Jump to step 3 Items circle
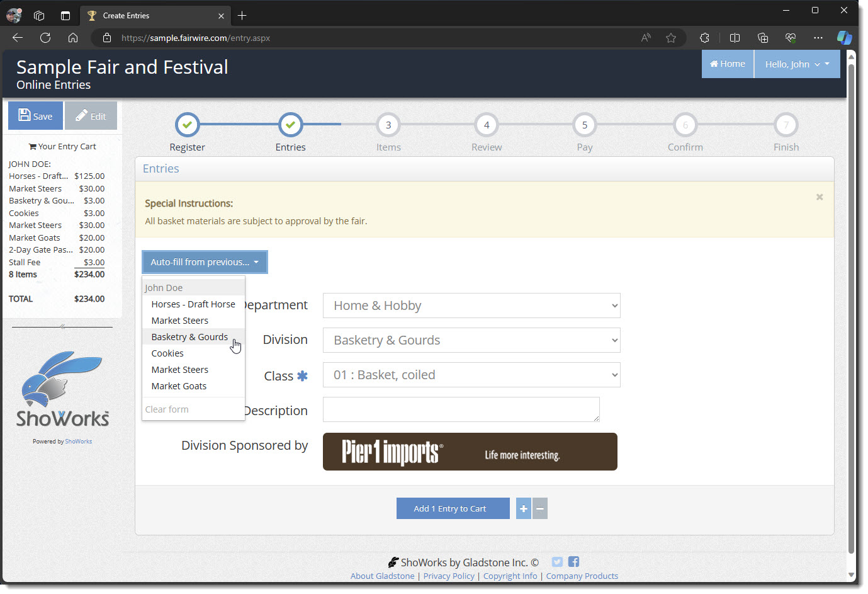Image resolution: width=868 pixels, height=594 pixels. (x=388, y=125)
